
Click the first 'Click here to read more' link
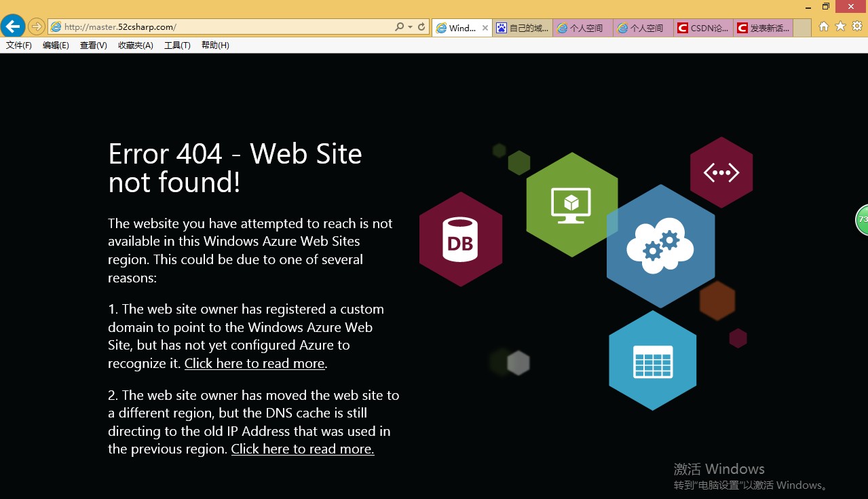tap(254, 364)
